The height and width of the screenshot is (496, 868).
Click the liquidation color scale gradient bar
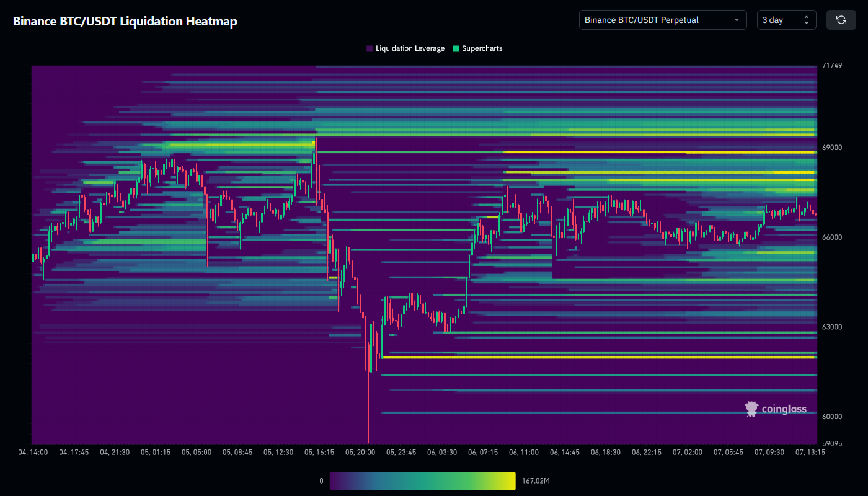tap(423, 481)
